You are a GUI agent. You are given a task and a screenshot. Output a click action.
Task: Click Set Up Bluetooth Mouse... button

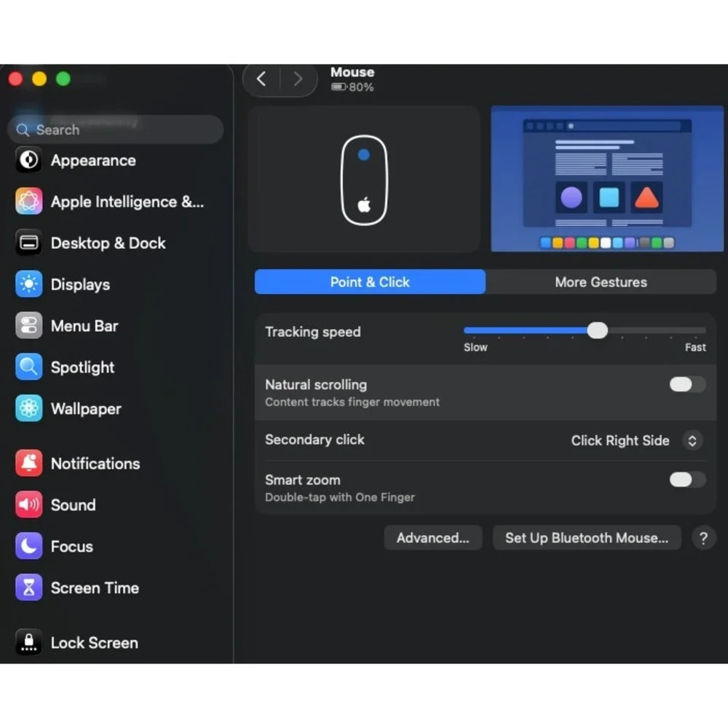coord(587,538)
